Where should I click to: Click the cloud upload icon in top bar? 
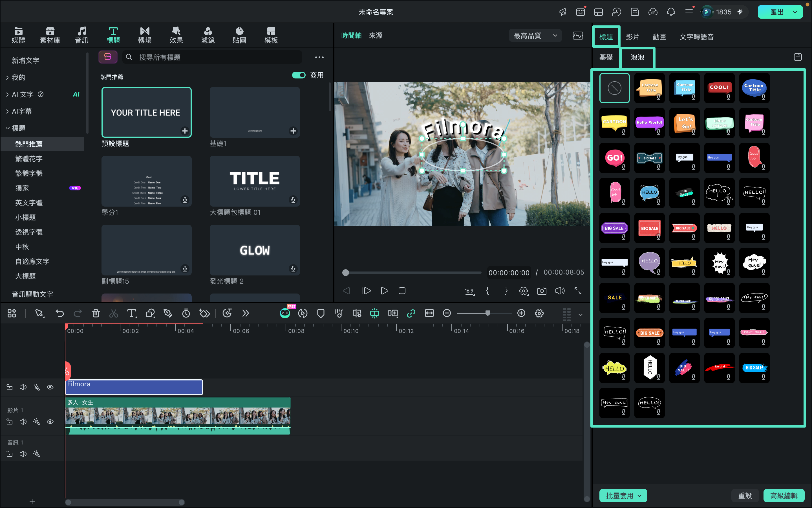tap(653, 12)
